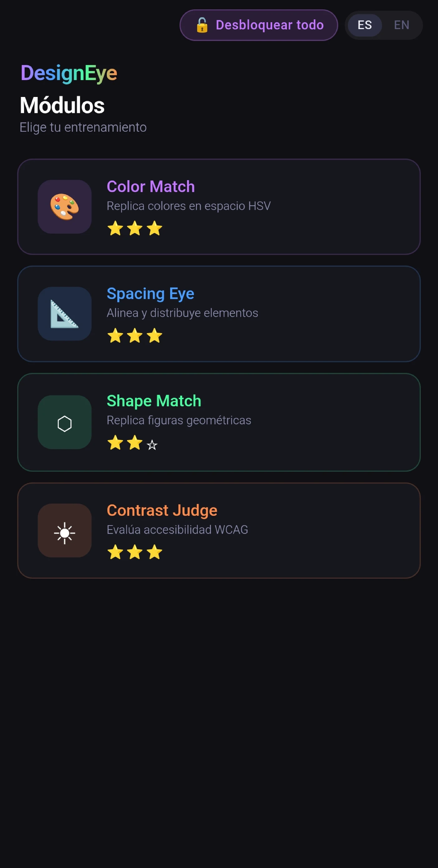Viewport: 438px width, 868px height.
Task: Click the last star under Contrast Judge
Action: [155, 552]
